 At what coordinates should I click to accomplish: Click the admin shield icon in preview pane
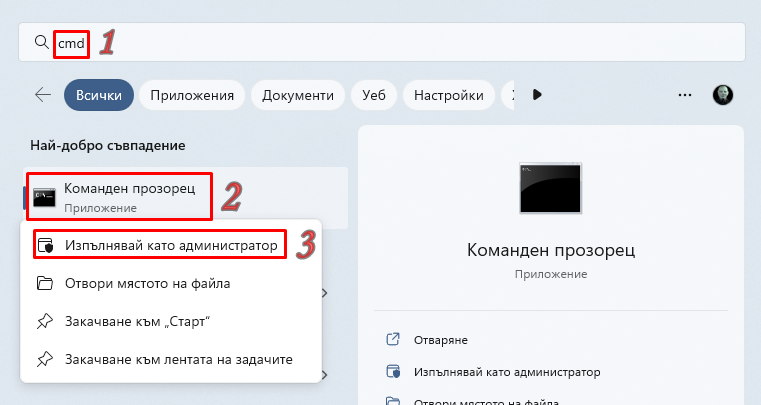click(393, 372)
